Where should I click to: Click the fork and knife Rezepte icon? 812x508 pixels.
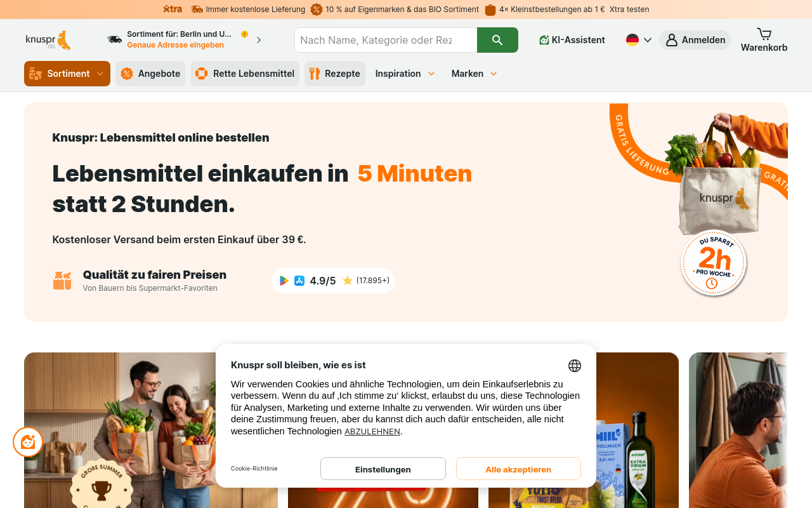pos(315,74)
